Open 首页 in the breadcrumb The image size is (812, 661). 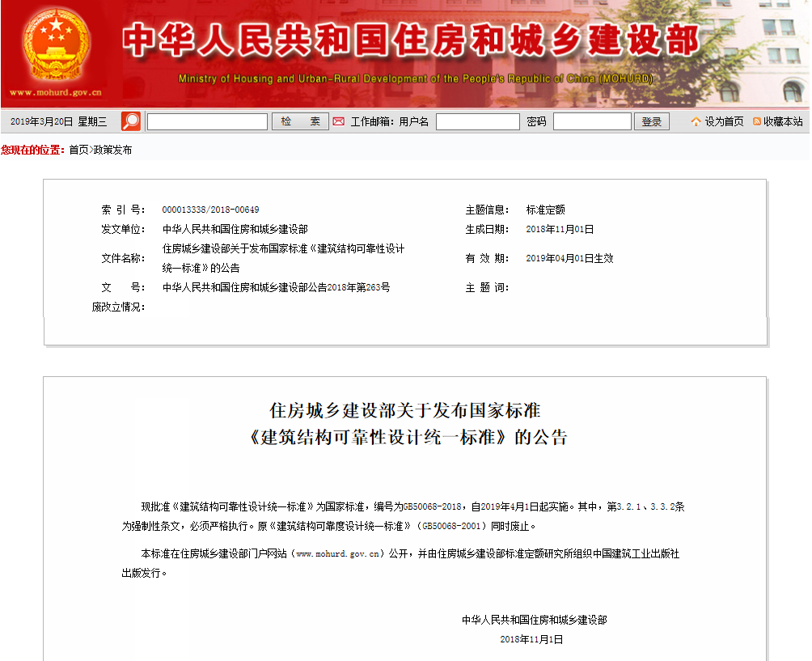[x=78, y=150]
